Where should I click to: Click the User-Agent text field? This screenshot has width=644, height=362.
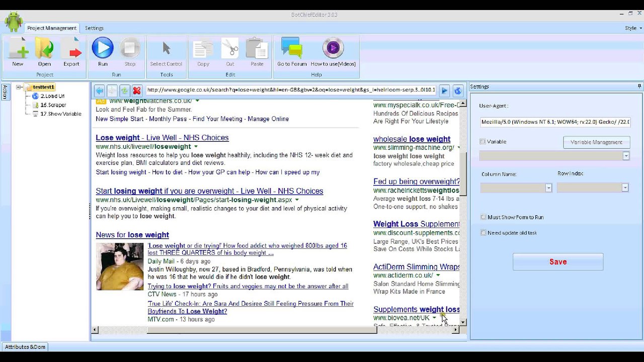click(555, 122)
